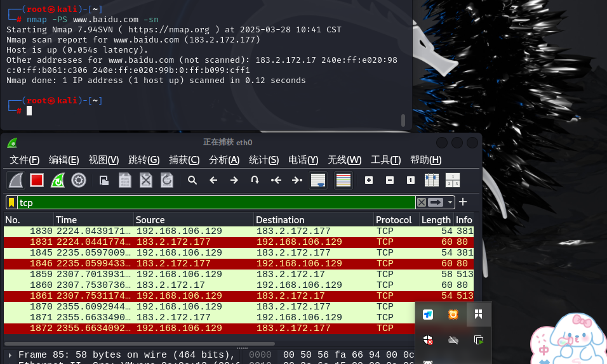Add a filter button plus

(x=463, y=202)
